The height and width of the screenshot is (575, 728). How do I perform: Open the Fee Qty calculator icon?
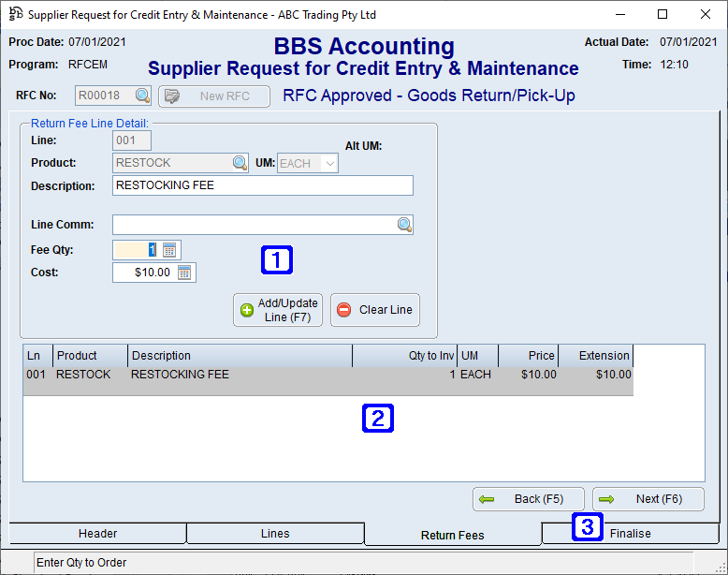tap(169, 250)
